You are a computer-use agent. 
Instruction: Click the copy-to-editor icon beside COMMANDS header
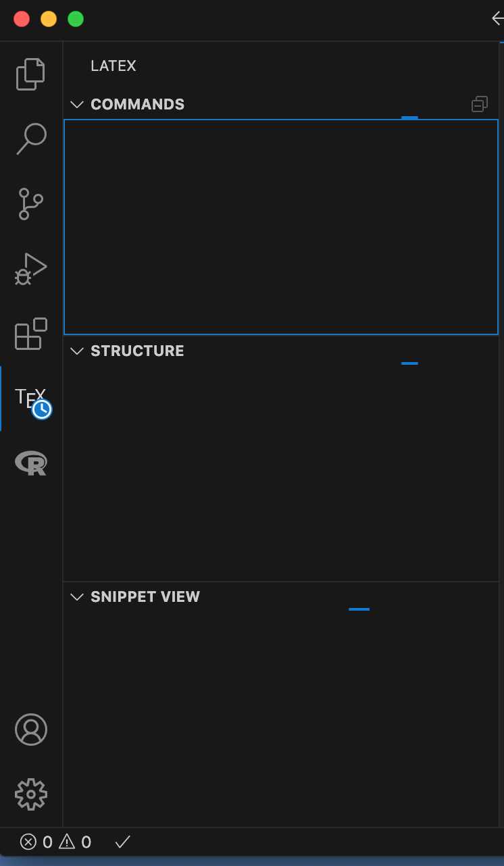coord(479,104)
